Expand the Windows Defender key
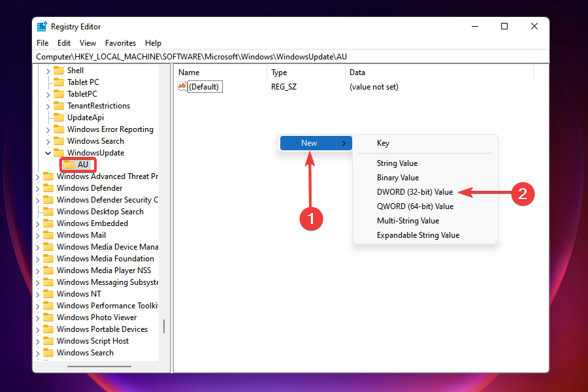Image resolution: width=588 pixels, height=392 pixels. coord(37,189)
